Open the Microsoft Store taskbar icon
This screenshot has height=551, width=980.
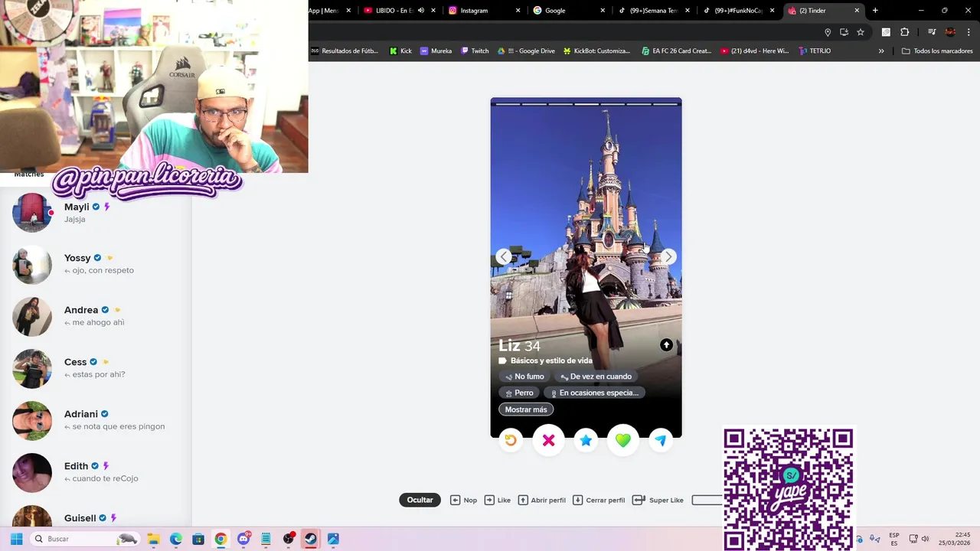198,539
